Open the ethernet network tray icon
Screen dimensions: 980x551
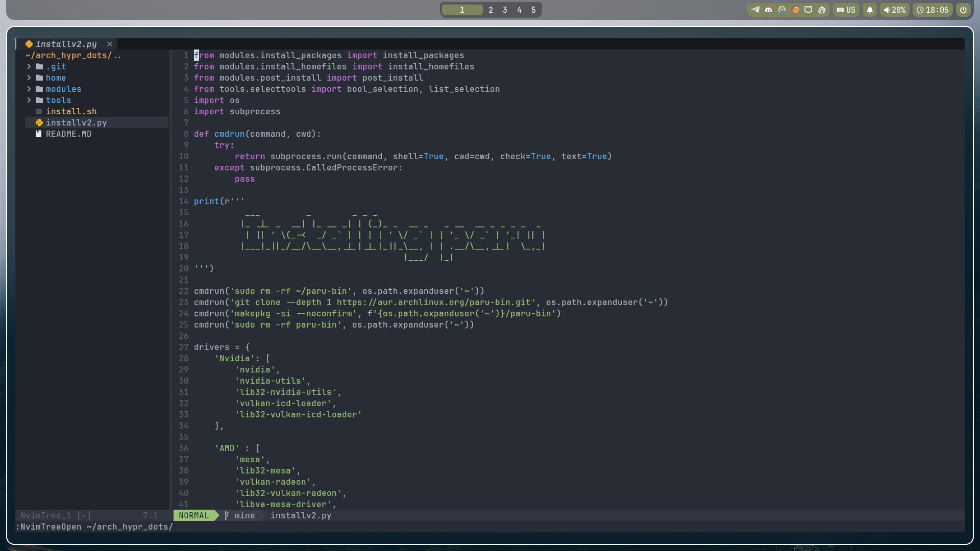tap(808, 10)
